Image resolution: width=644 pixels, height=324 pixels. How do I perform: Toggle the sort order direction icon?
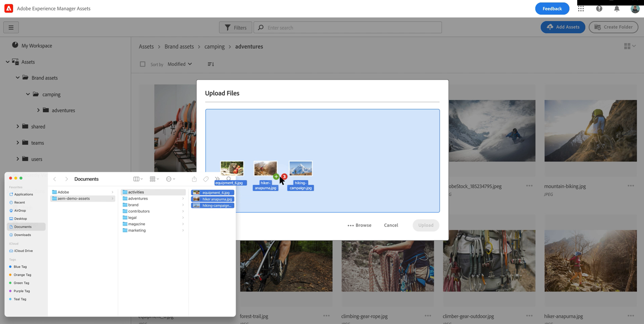(x=211, y=64)
